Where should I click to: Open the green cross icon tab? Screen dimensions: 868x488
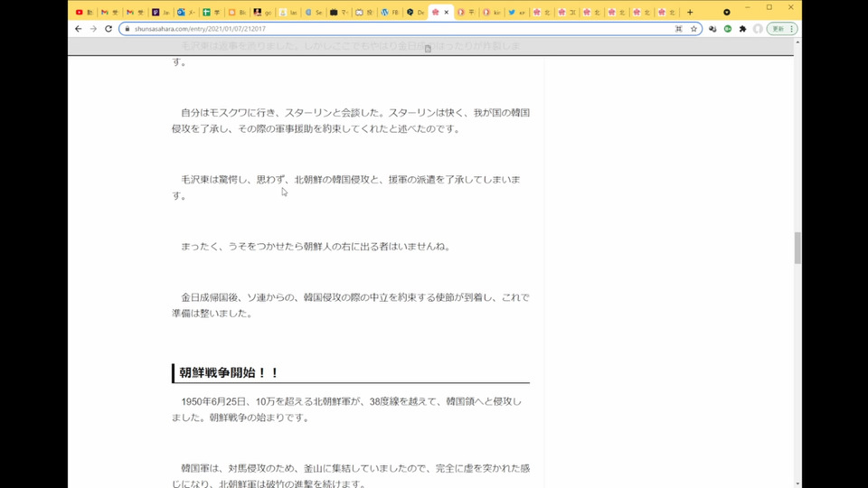(x=212, y=12)
